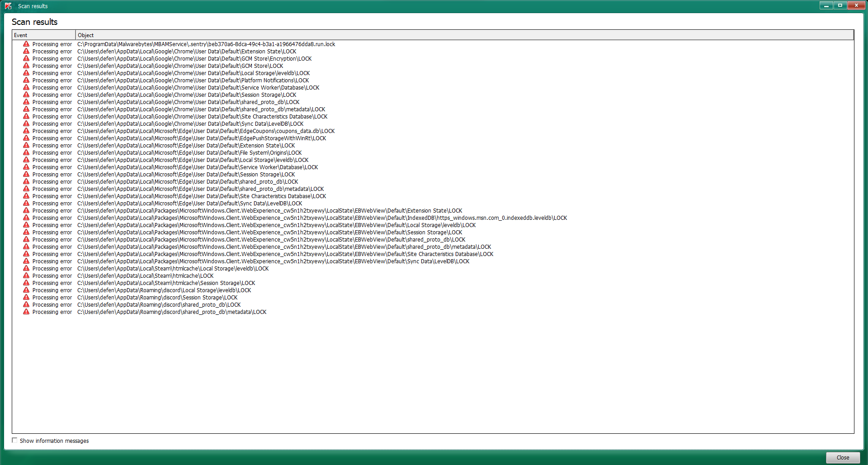Click the warning icon beside Chrome Service Worker\Database\LOCK
The width and height of the screenshot is (868, 465).
(x=26, y=87)
